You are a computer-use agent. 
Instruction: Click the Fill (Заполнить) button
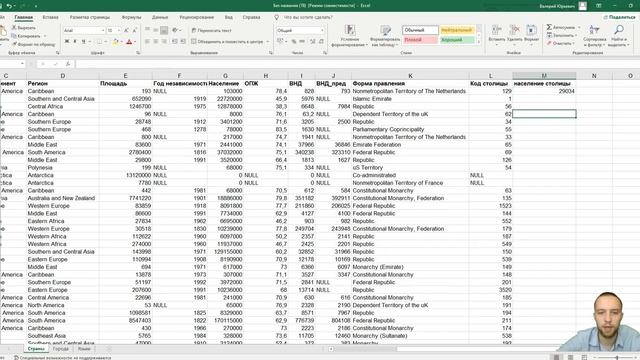561,36
